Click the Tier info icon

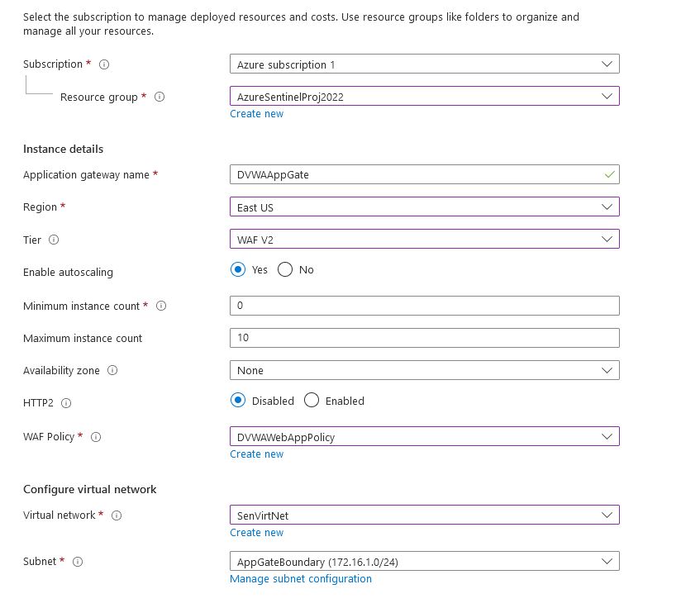coord(55,240)
